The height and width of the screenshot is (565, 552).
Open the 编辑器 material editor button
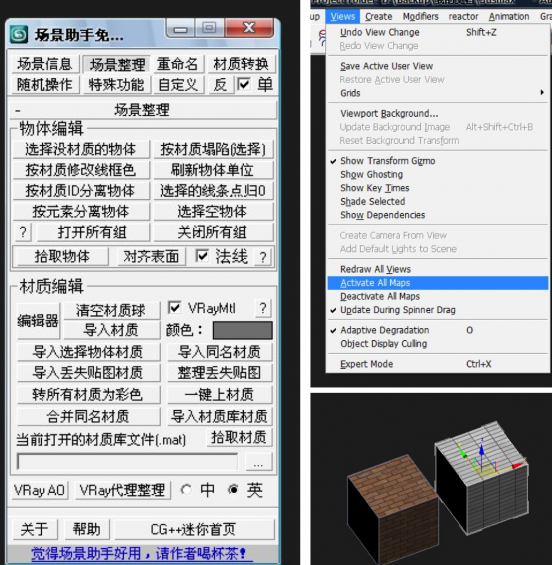coord(38,320)
